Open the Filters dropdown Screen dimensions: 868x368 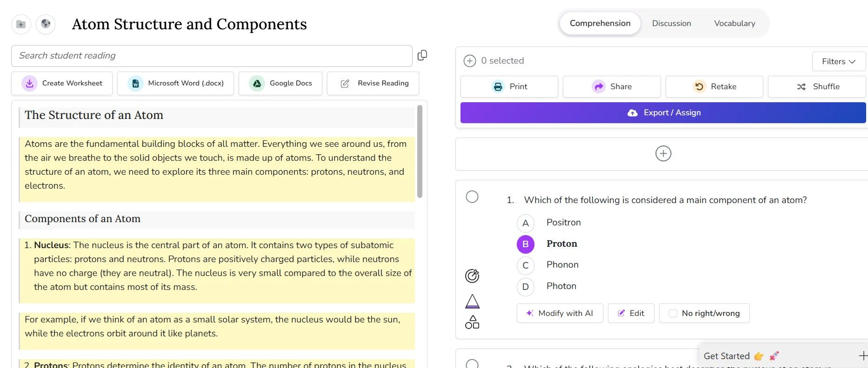(x=838, y=61)
